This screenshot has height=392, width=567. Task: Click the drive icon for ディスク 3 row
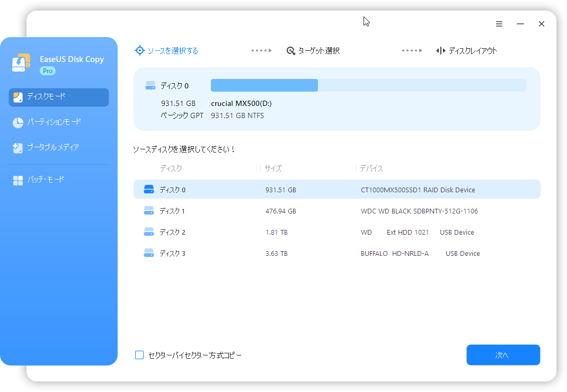point(148,253)
